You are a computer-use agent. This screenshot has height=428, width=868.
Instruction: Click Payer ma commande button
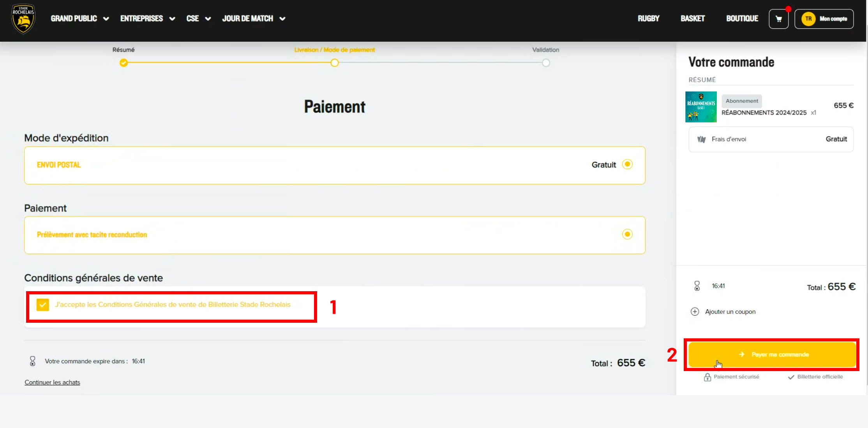click(772, 354)
